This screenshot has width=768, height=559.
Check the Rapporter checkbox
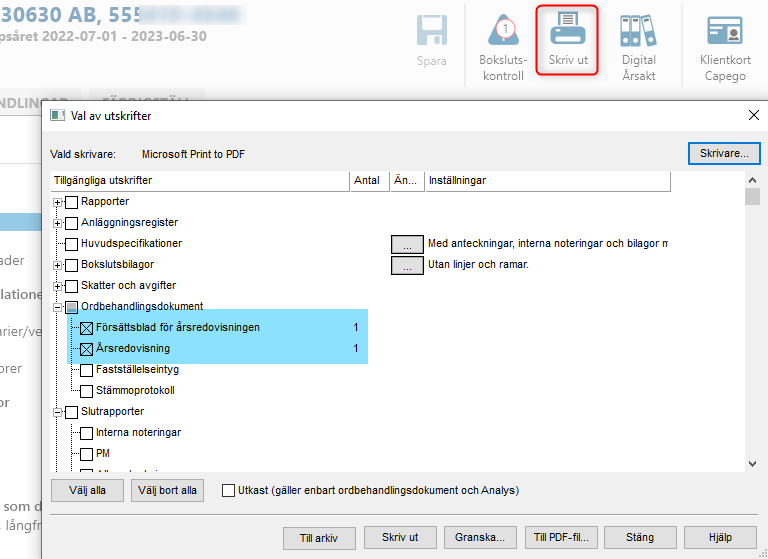point(72,202)
